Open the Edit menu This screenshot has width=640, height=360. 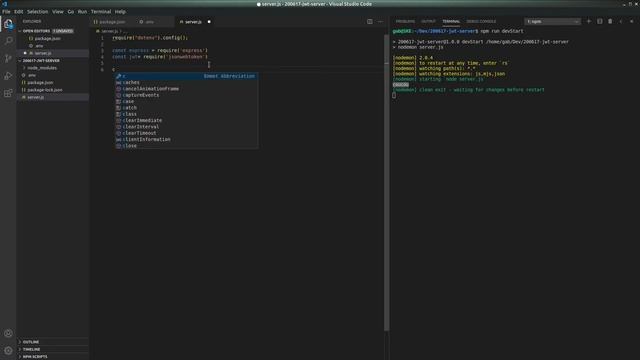pyautogui.click(x=19, y=12)
